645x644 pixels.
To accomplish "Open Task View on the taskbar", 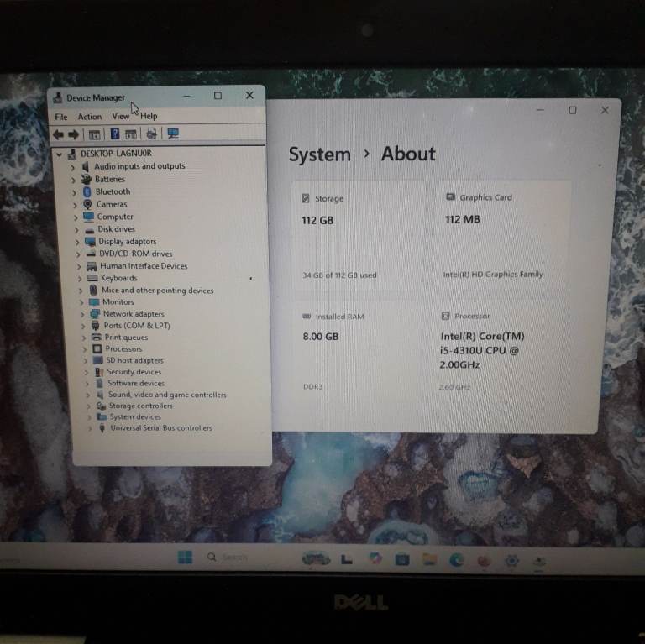I will [346, 559].
